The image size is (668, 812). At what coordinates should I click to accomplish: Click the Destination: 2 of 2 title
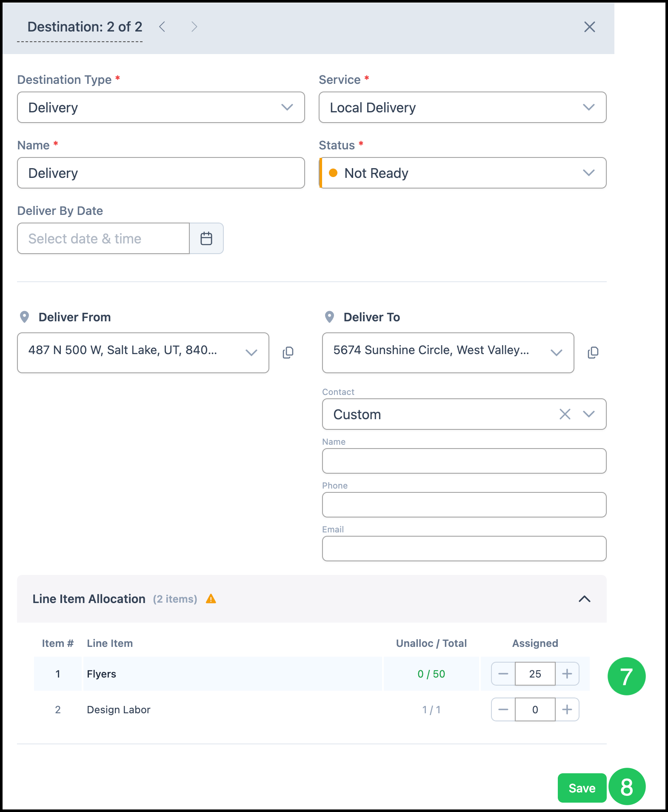pos(85,27)
